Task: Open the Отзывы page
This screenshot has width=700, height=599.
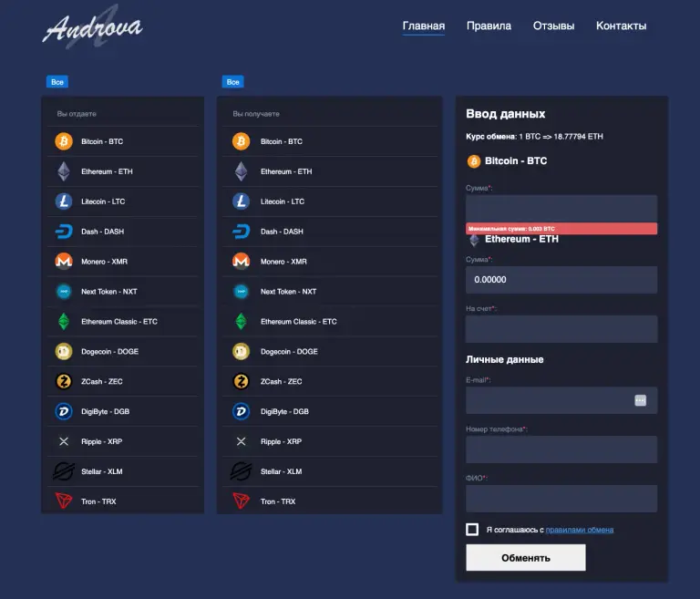Action: [553, 26]
